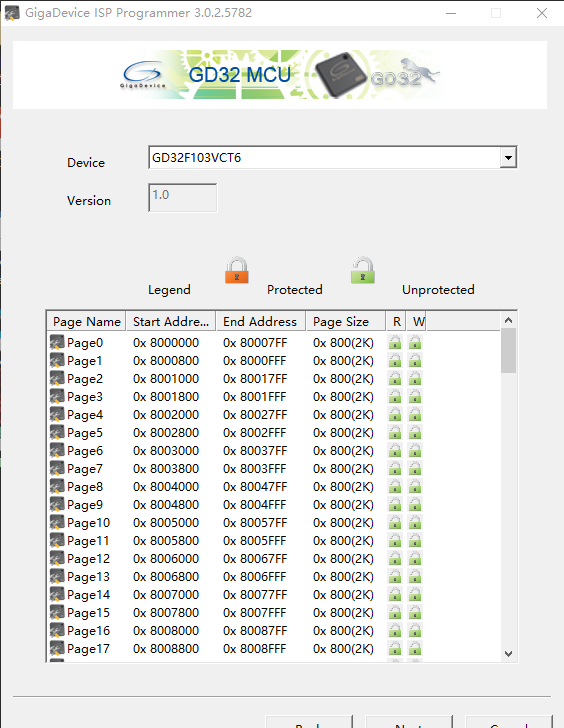Select the Page7 row name

85,469
